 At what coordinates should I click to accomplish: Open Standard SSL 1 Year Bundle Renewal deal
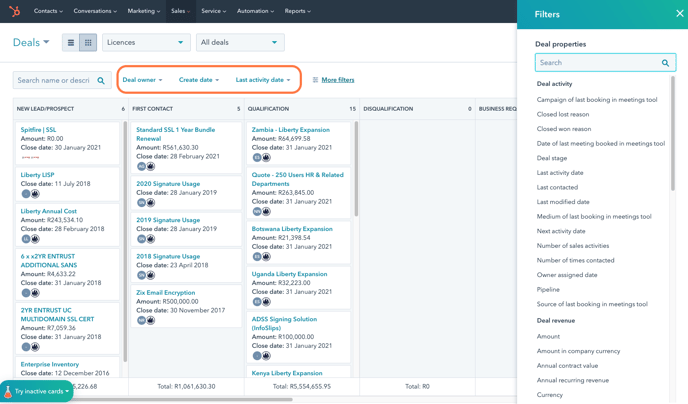175,134
